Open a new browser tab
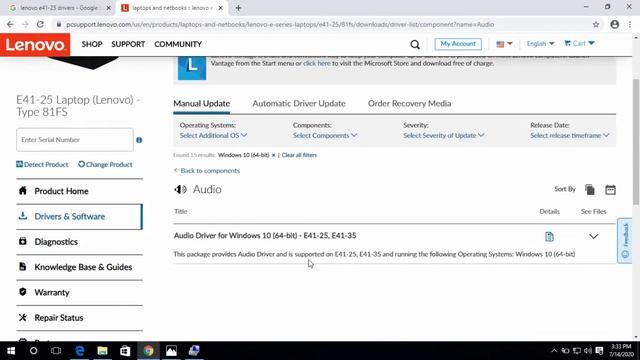 coord(238,8)
